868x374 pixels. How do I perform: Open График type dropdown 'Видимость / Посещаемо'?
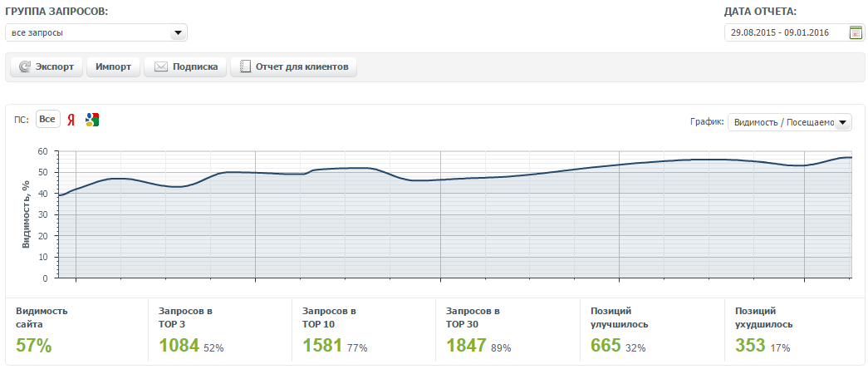click(790, 122)
